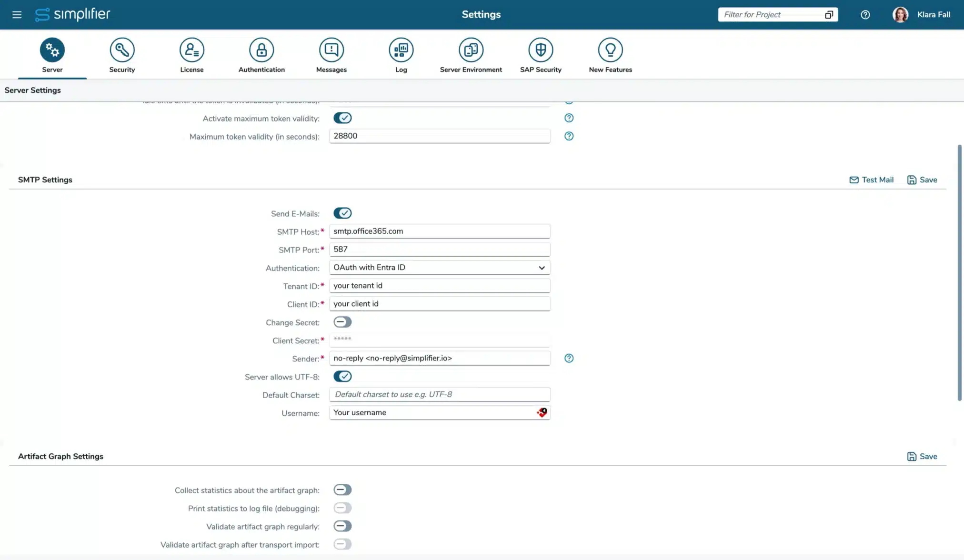This screenshot has height=560, width=964.
Task: Enable the Change Secret toggle
Action: tap(342, 322)
